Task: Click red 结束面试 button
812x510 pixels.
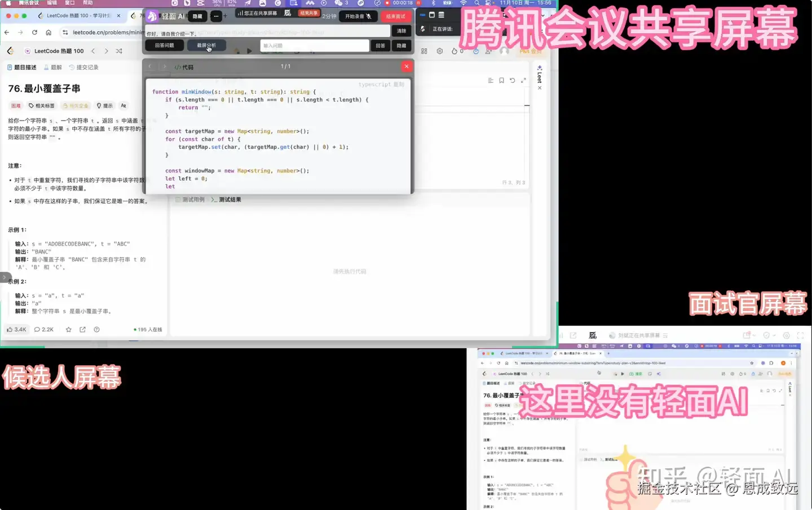Action: 395,16
